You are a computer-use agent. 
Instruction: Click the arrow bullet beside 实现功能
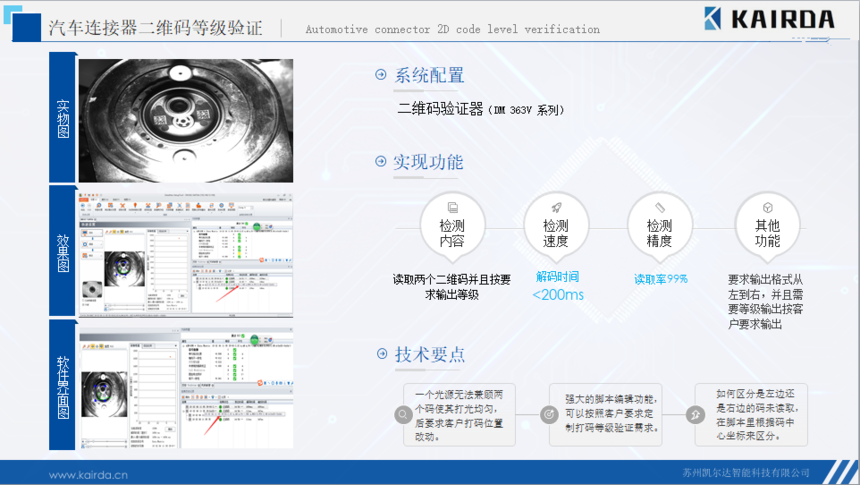[381, 161]
